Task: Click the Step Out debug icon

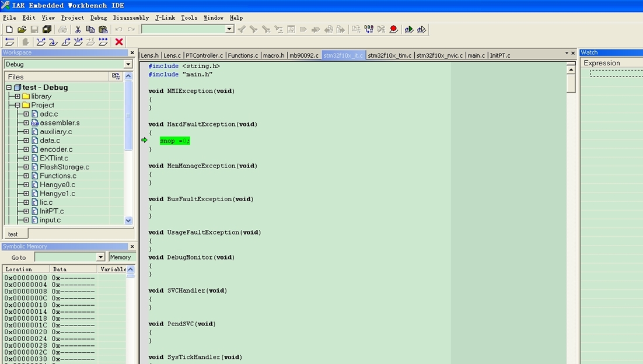Action: (x=65, y=42)
